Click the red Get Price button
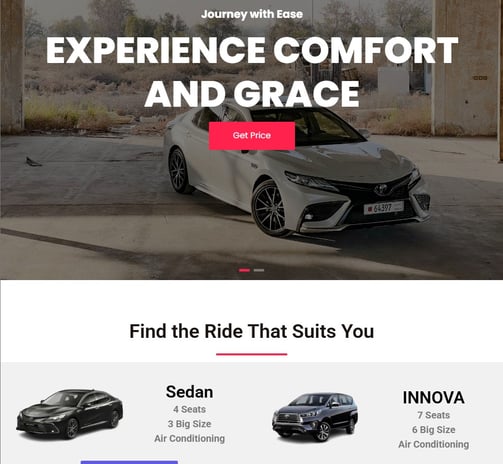Viewport: 503px width, 464px height. click(252, 136)
